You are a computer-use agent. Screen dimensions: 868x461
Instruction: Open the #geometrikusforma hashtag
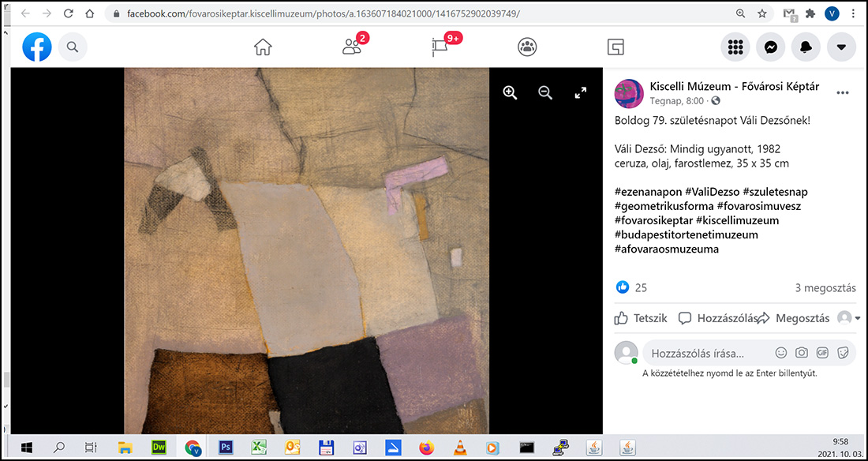click(x=664, y=206)
